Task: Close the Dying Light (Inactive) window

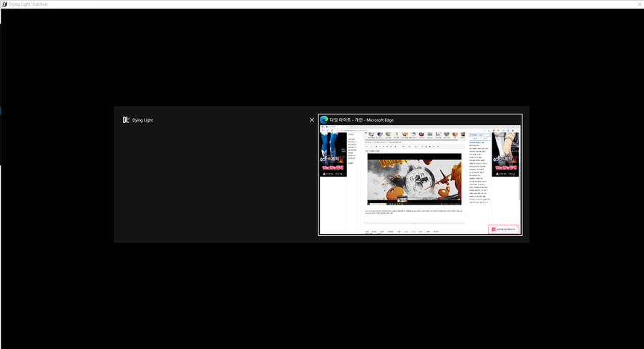Action: pos(639,4)
